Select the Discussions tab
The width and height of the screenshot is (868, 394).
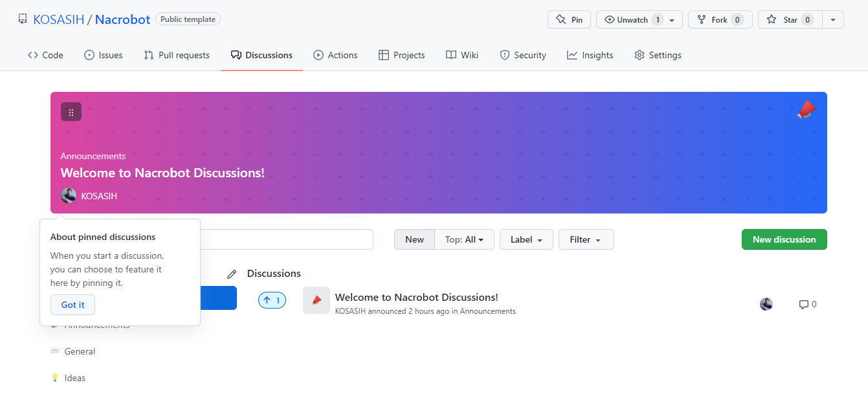point(262,55)
